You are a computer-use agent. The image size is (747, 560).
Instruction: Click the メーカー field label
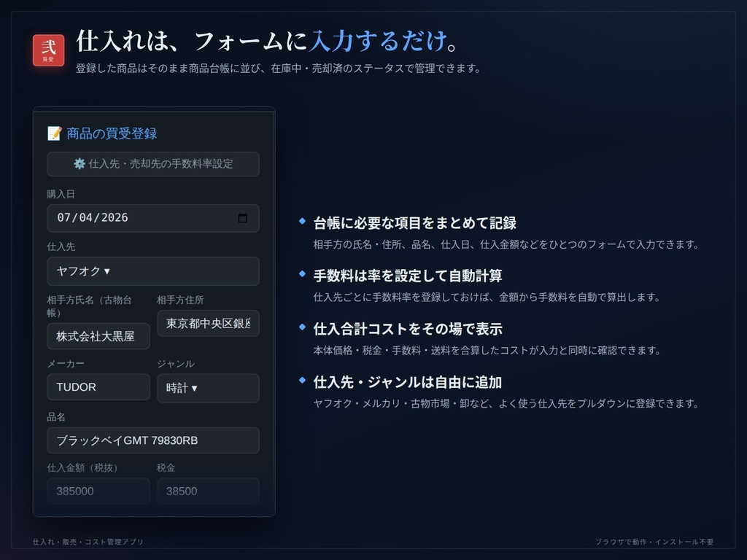66,364
